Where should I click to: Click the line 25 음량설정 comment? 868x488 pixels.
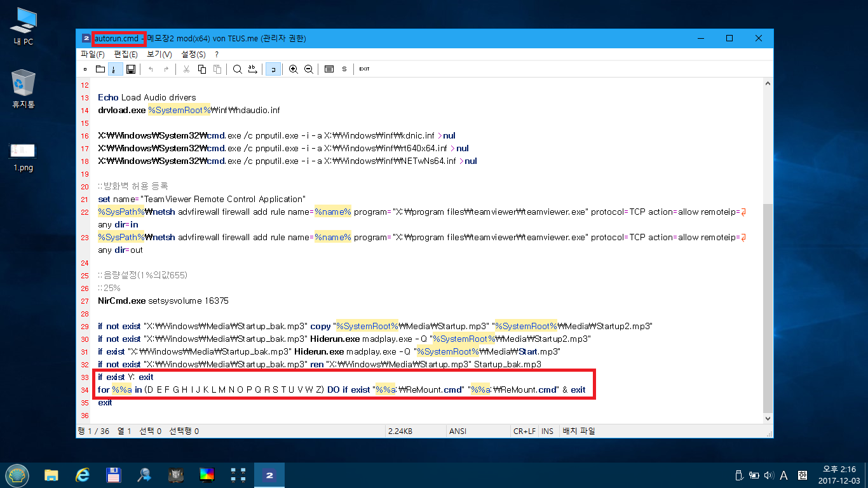tap(142, 275)
